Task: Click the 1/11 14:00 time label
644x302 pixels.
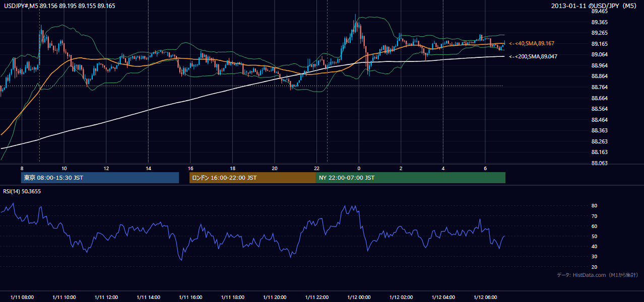Action: coord(148,297)
